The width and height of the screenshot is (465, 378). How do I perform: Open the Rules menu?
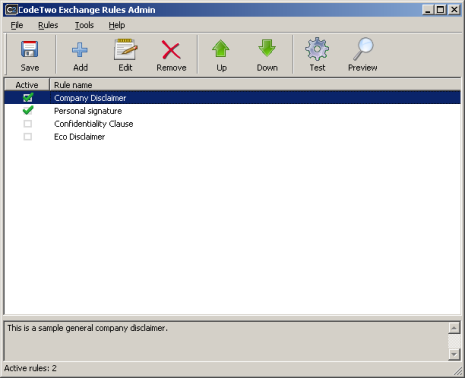(48, 25)
